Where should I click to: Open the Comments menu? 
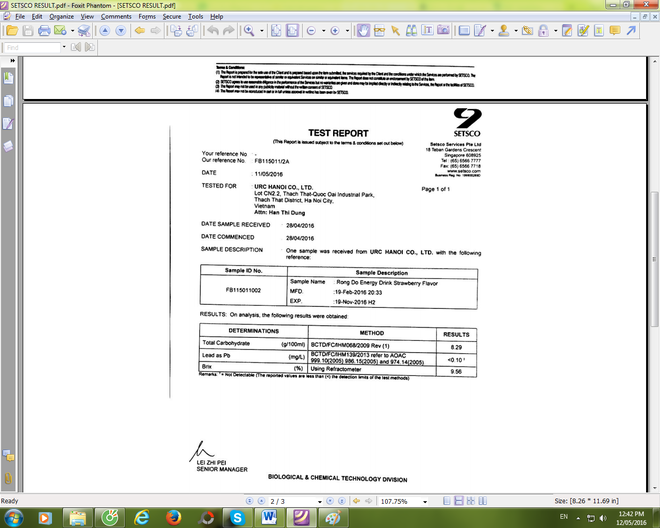[x=116, y=17]
